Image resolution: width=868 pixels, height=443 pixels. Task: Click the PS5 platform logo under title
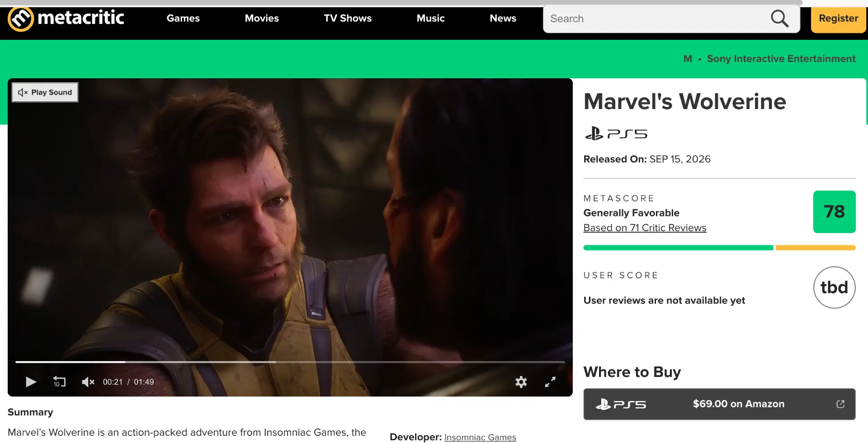(616, 134)
